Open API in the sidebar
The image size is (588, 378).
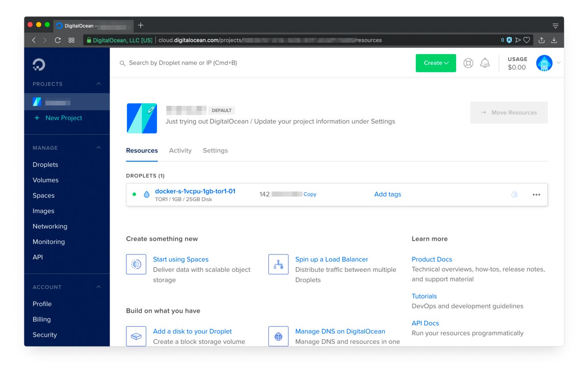pyautogui.click(x=38, y=257)
